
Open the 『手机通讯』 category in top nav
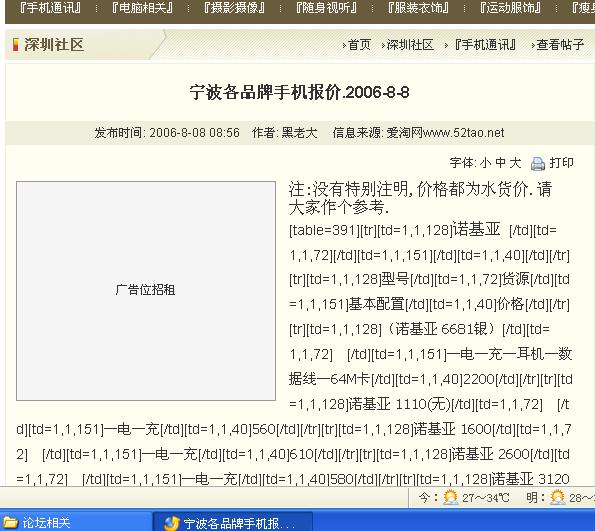(50, 8)
